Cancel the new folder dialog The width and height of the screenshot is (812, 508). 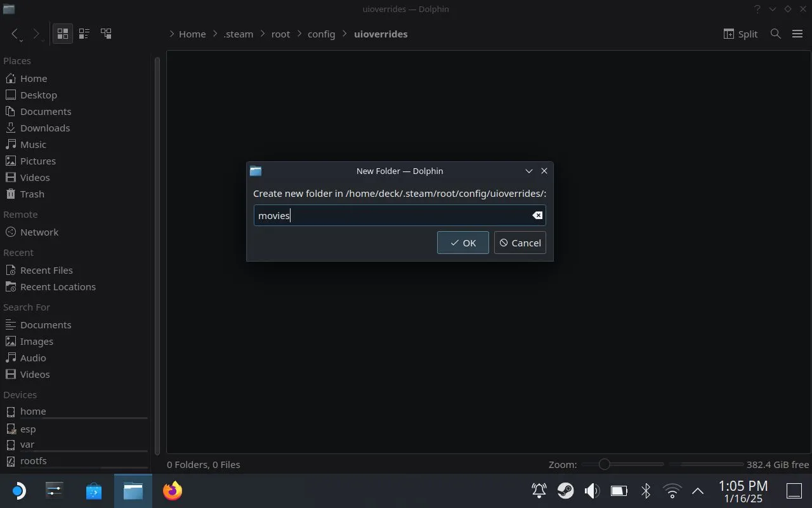[x=520, y=243]
